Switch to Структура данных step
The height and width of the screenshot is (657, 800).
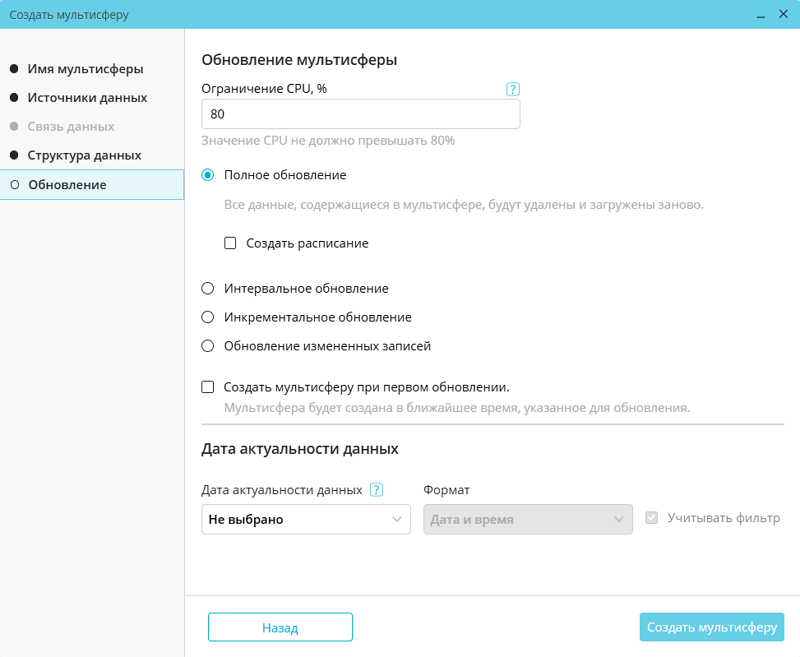[84, 156]
